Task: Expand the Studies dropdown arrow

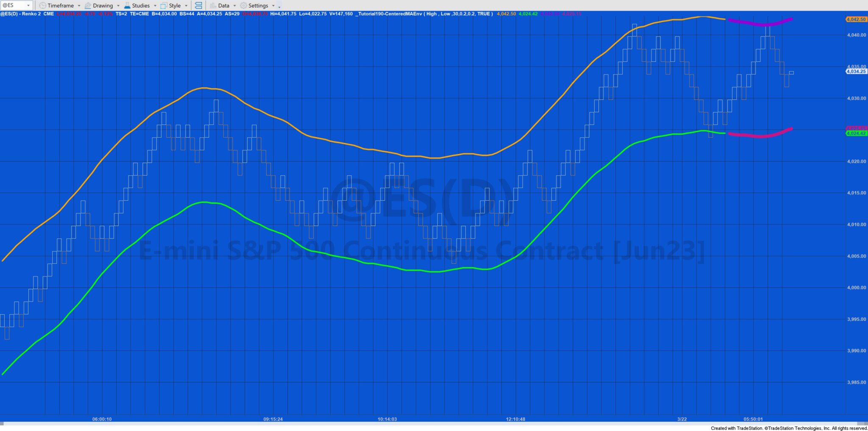Action: pyautogui.click(x=155, y=5)
